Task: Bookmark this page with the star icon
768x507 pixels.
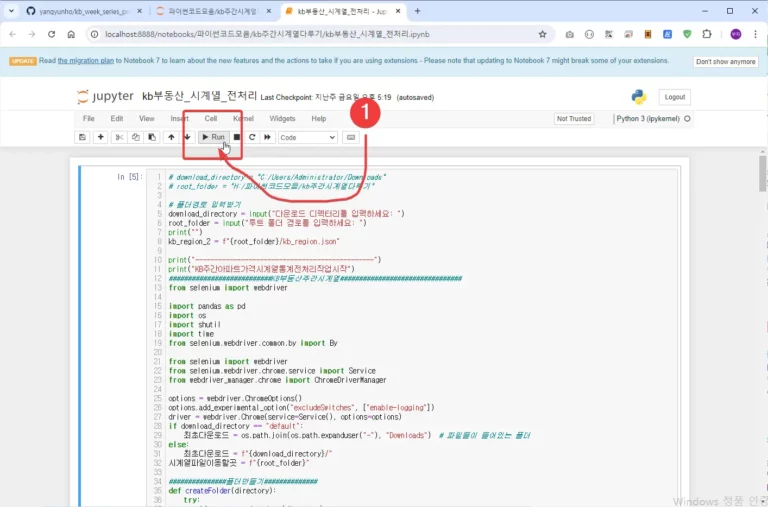Action: (x=542, y=34)
